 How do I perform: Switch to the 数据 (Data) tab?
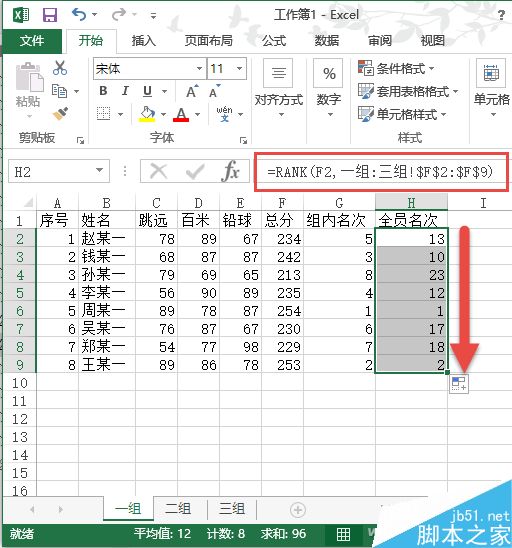tap(327, 41)
